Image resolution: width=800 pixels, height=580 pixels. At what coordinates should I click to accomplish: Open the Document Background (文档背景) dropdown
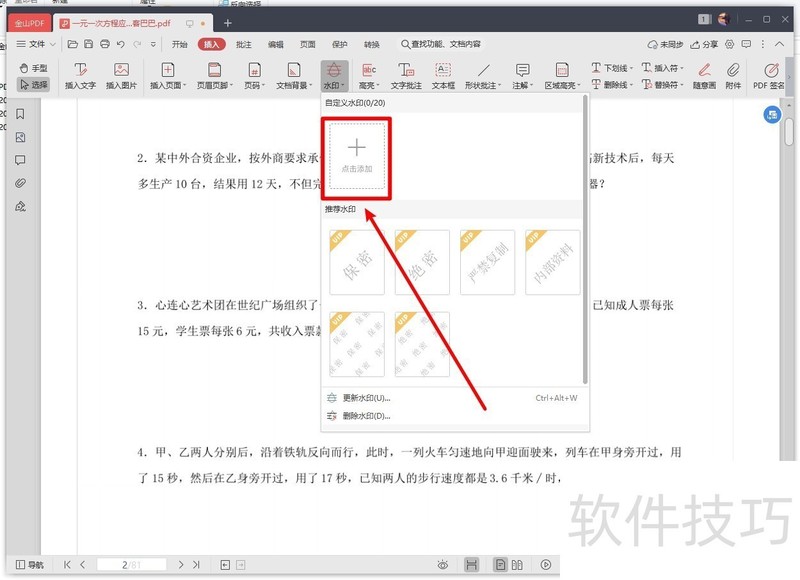click(x=294, y=75)
